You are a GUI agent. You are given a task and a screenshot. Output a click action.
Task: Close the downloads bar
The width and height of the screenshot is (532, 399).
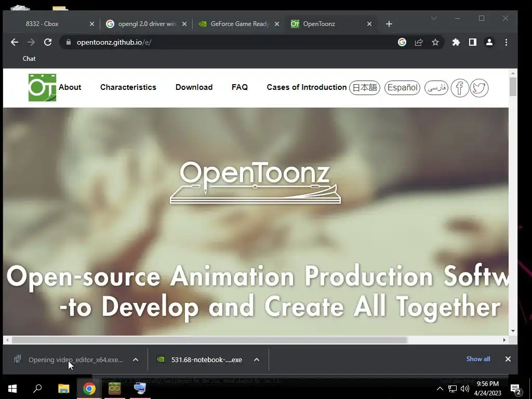pyautogui.click(x=508, y=359)
